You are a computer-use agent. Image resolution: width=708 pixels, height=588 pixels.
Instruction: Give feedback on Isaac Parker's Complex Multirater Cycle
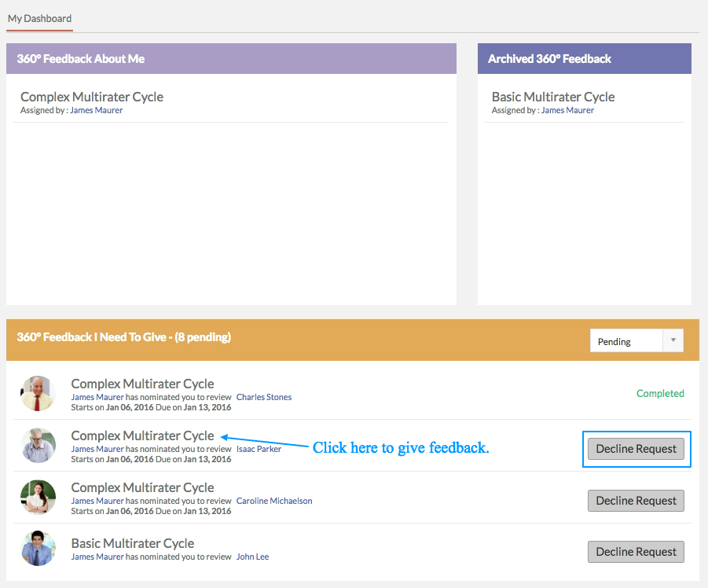point(143,435)
